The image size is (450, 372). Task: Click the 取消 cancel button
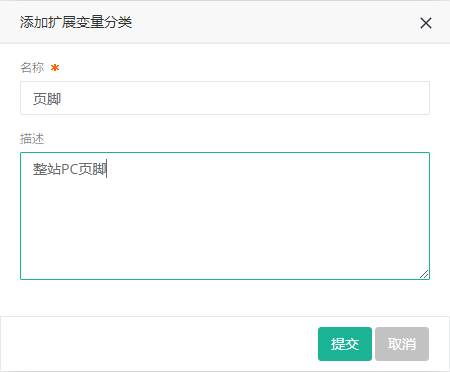click(x=402, y=344)
